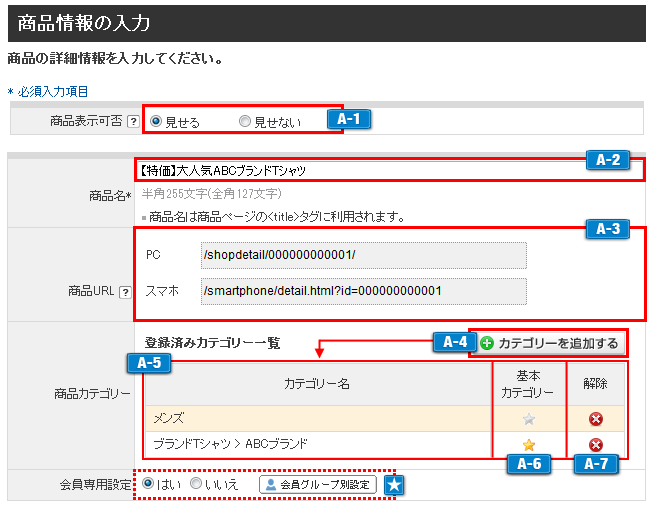The image size is (655, 509).
Task: Click the 必須入力項目 link
Action: point(51,91)
